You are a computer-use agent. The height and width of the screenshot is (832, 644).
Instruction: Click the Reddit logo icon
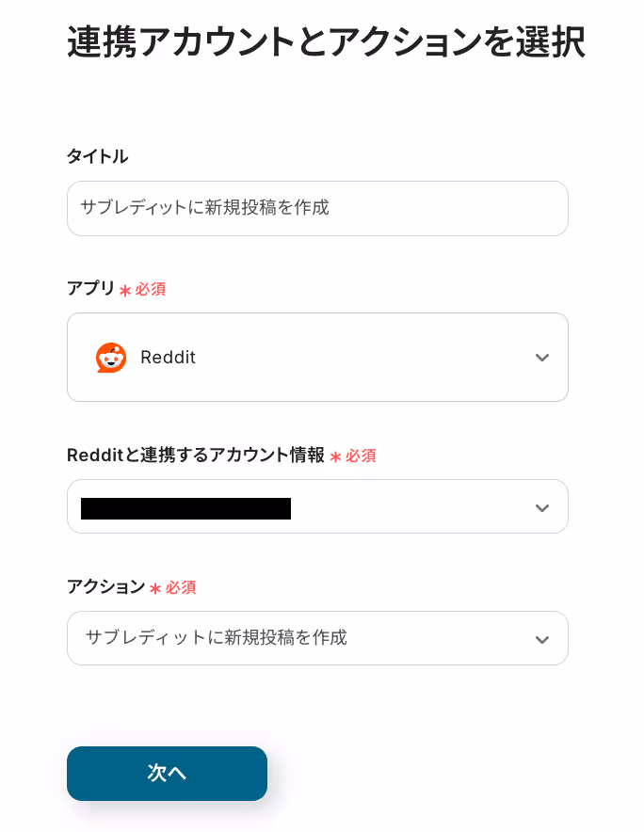111,358
